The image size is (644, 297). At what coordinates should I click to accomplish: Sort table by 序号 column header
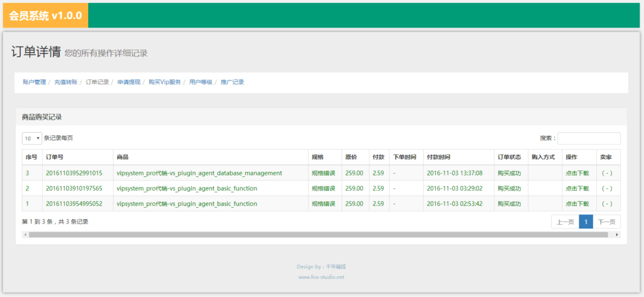point(32,157)
